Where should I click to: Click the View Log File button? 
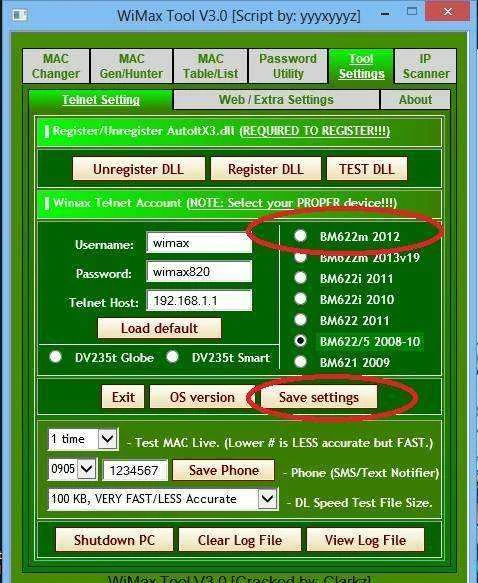(365, 540)
